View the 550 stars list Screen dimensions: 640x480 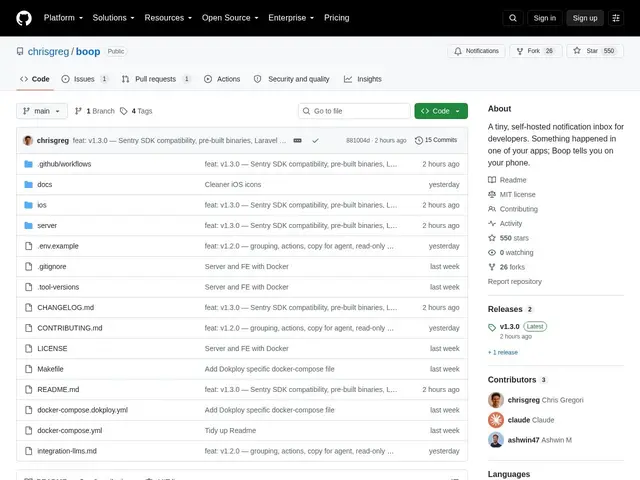coord(508,238)
